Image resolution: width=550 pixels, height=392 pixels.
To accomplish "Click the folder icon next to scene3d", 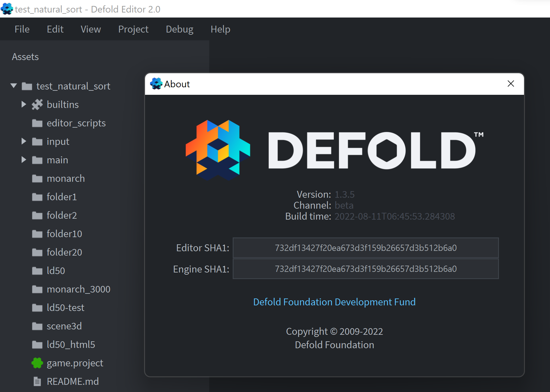I will coord(37,326).
